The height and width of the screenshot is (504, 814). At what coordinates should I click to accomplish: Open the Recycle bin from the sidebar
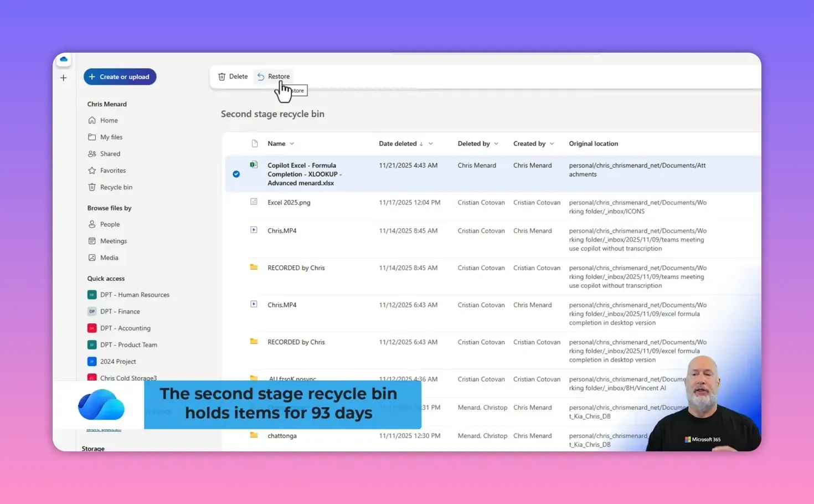coord(116,187)
